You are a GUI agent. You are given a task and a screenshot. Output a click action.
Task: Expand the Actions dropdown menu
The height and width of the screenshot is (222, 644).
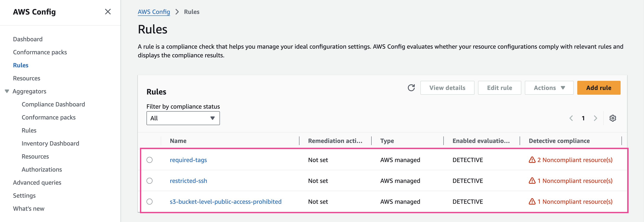(x=549, y=88)
